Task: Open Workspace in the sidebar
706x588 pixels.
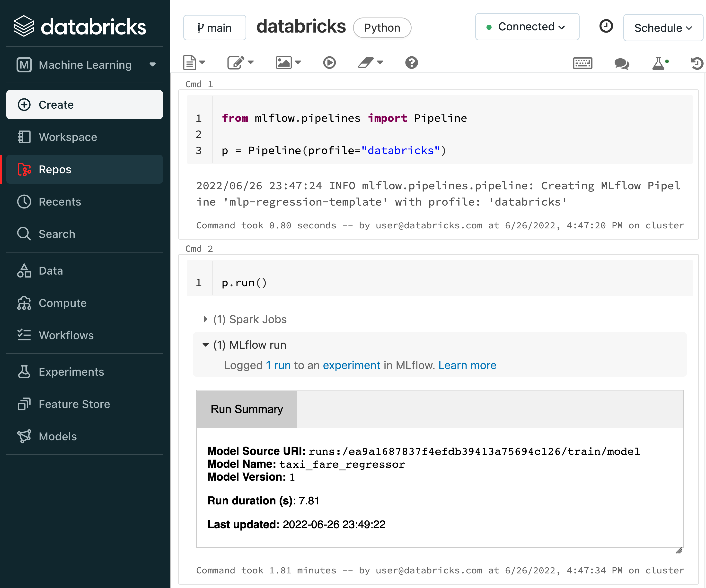Action: point(84,137)
